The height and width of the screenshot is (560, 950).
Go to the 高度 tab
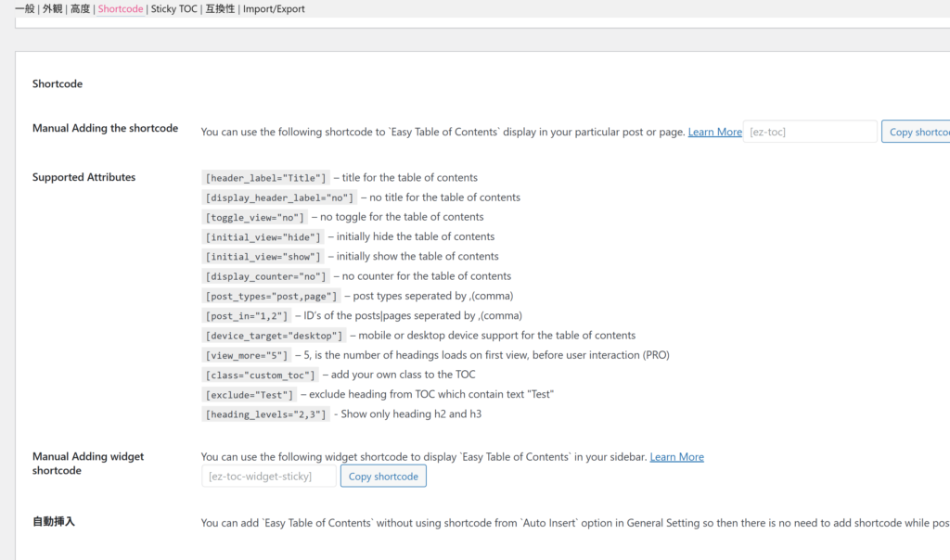click(x=81, y=9)
